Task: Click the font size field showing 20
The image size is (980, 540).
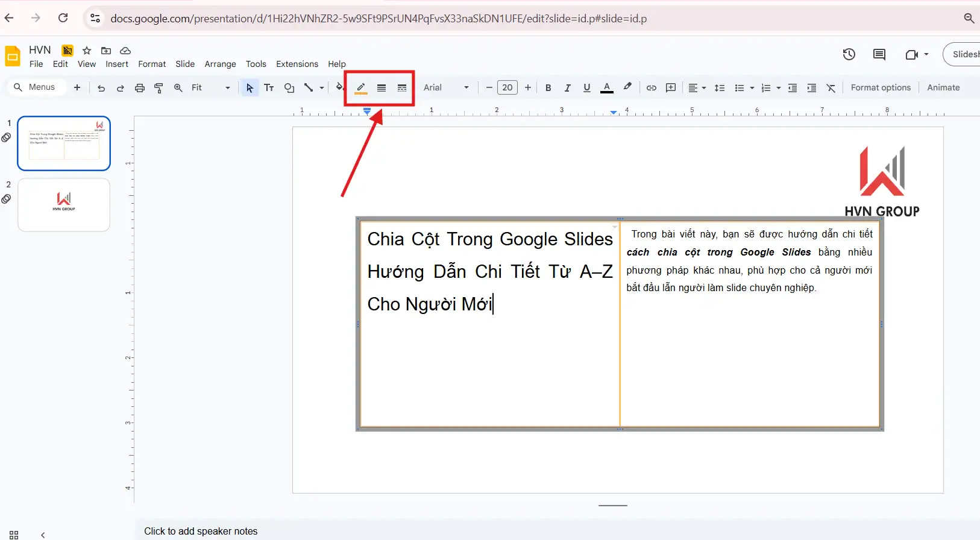Action: [x=507, y=88]
